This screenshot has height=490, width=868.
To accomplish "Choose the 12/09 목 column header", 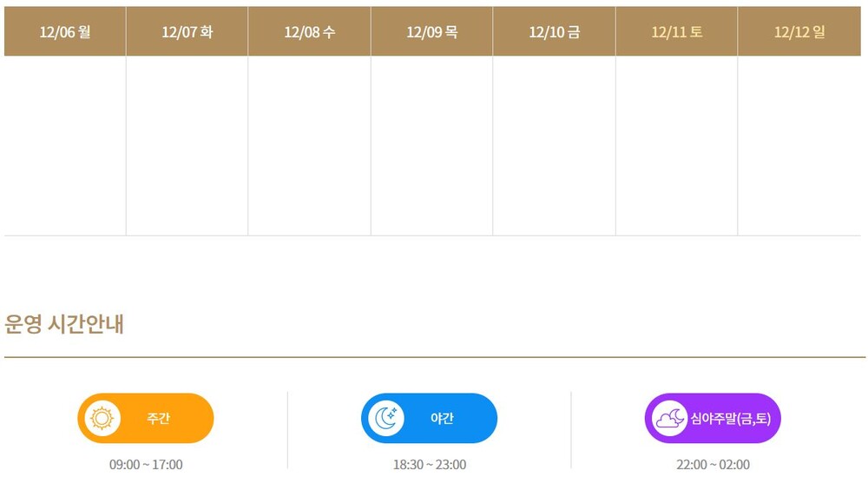I will tap(431, 31).
